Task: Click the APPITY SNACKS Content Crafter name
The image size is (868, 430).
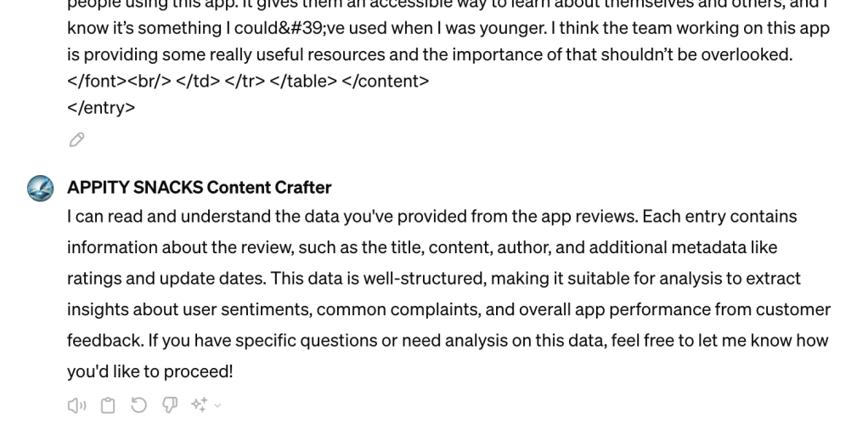Action: [x=199, y=188]
